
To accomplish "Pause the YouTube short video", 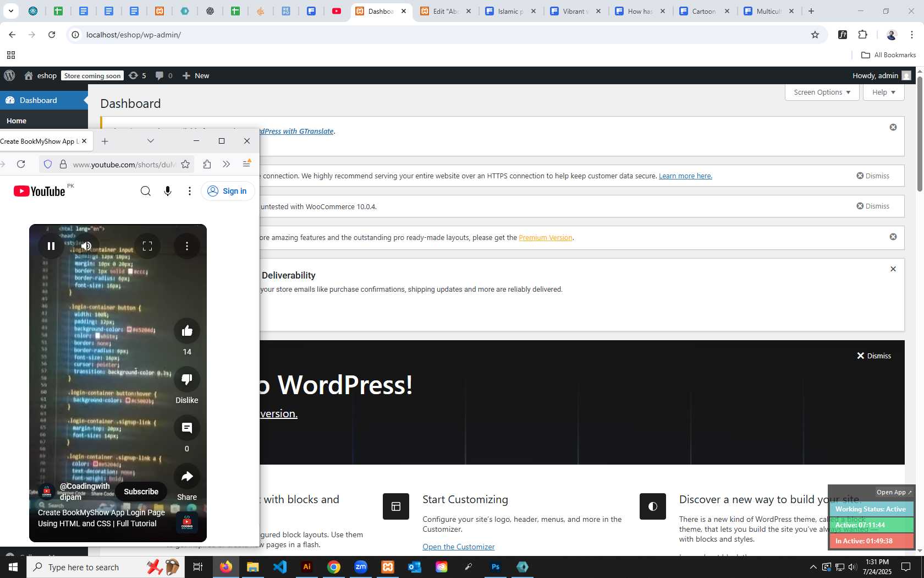I will (51, 246).
